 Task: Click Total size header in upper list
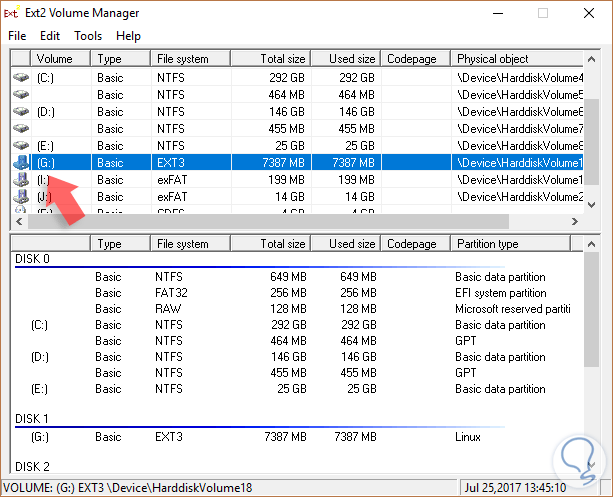click(271, 59)
